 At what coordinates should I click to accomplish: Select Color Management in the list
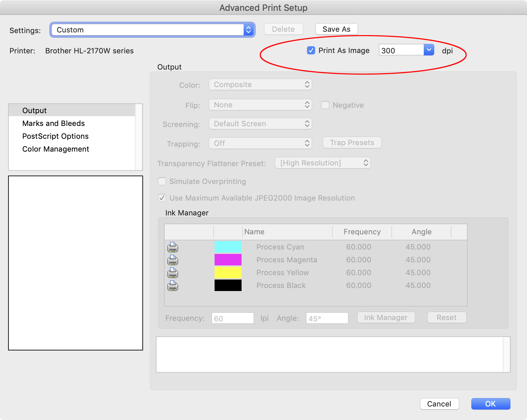pyautogui.click(x=56, y=149)
